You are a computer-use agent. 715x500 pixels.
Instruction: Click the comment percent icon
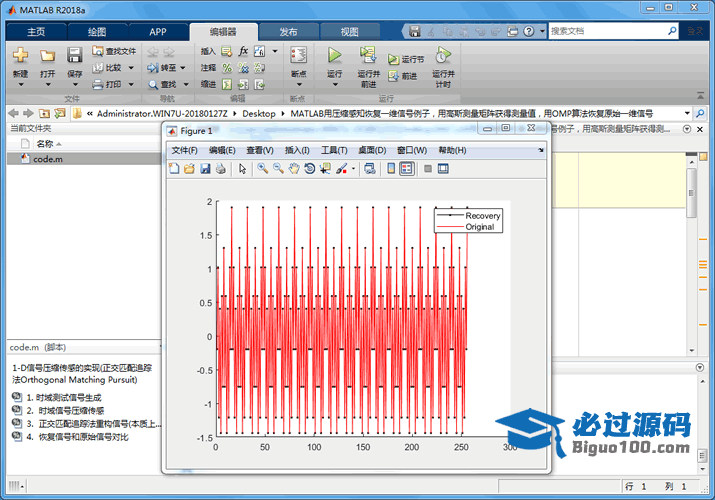[x=227, y=68]
